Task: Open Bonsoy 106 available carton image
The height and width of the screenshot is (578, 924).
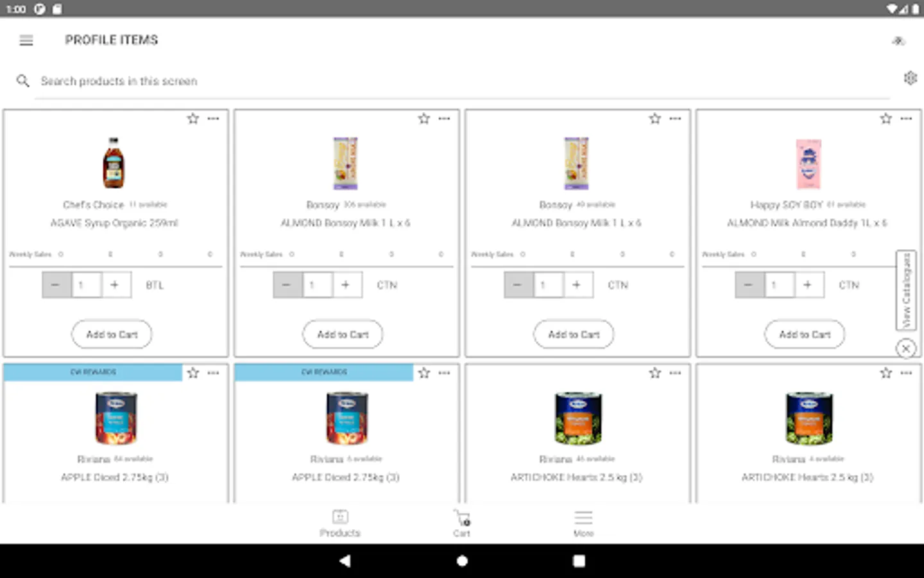Action: pyautogui.click(x=345, y=163)
